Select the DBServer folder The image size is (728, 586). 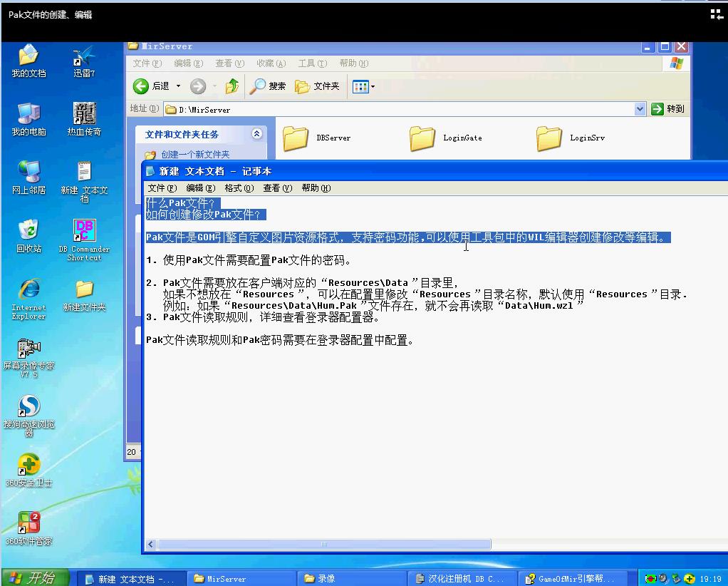(x=317, y=138)
